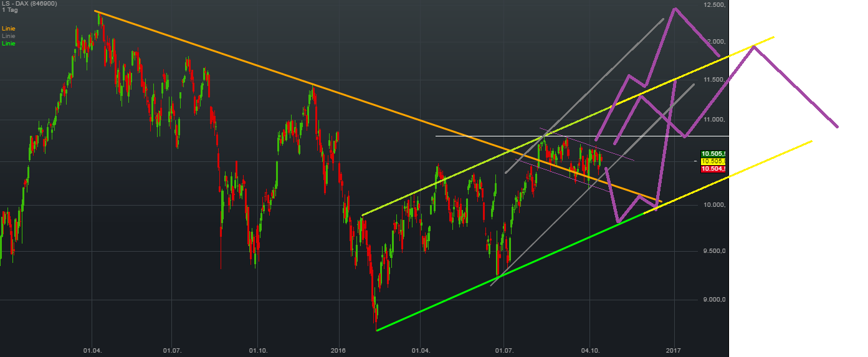Click the 04.10. date axis label
The height and width of the screenshot is (357, 868).
(590, 351)
